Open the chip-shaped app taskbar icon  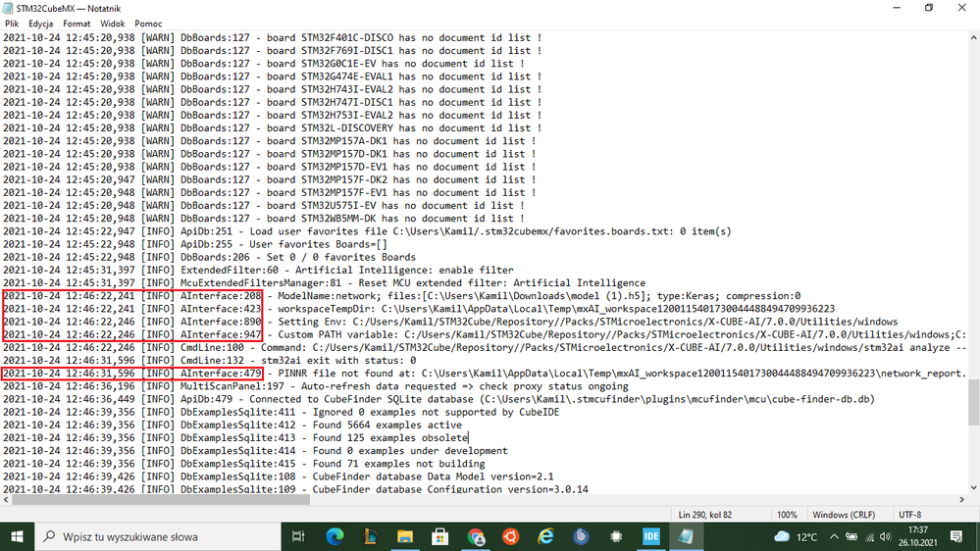coord(616,536)
